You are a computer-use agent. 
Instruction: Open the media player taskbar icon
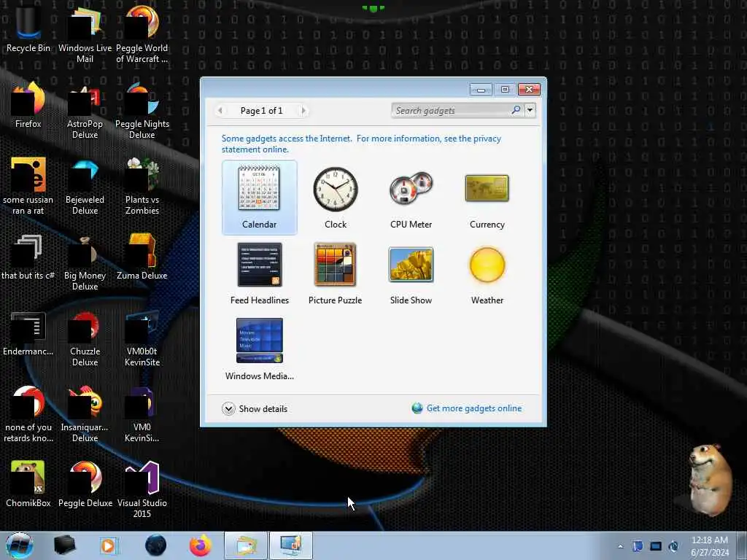(108, 545)
